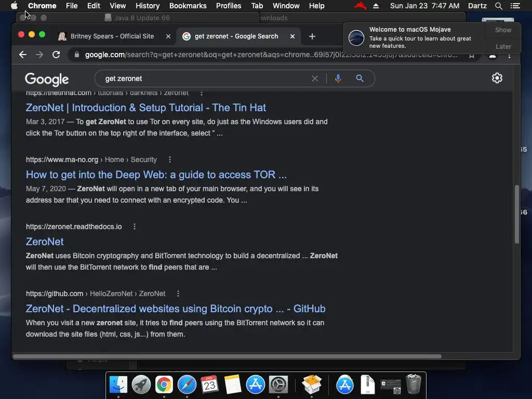Click the eject icon in menu bar

coord(376,6)
